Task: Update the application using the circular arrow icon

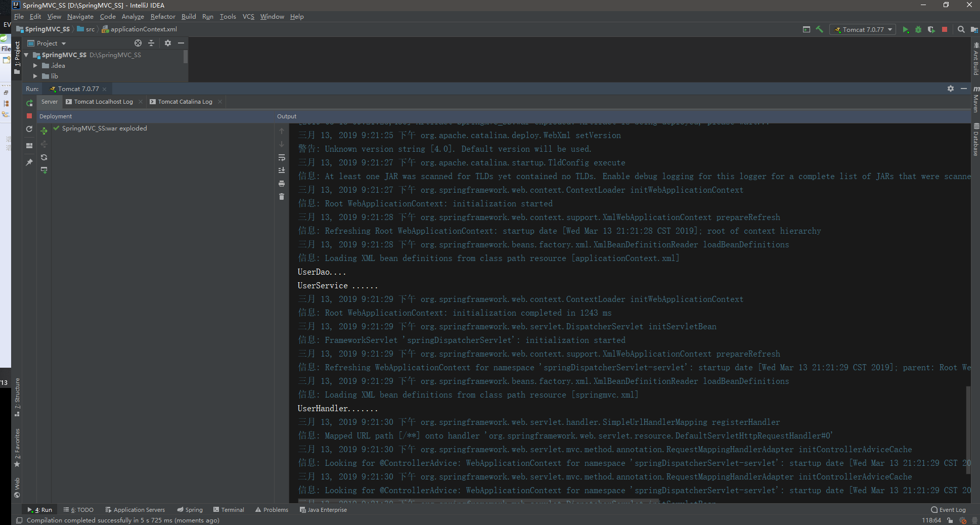Action: point(29,129)
